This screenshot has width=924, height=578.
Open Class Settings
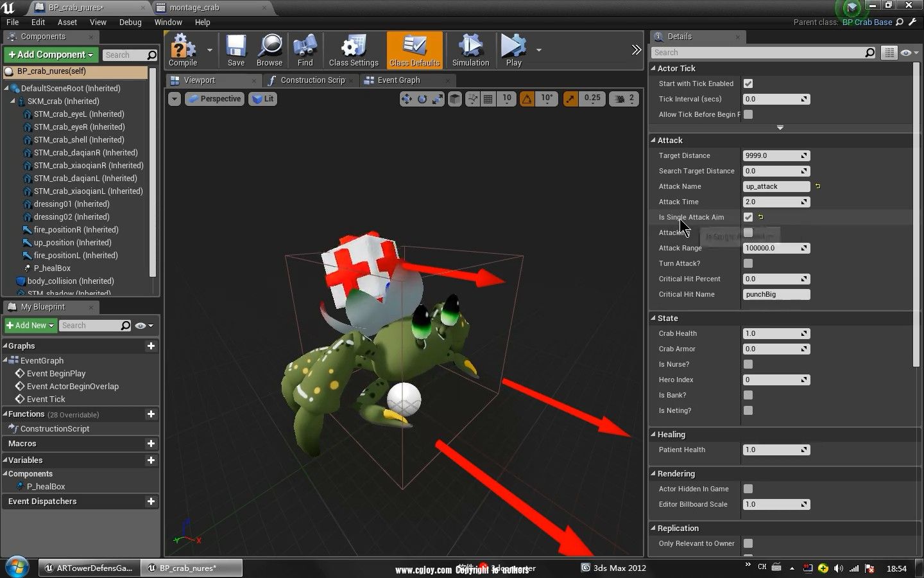pos(354,50)
